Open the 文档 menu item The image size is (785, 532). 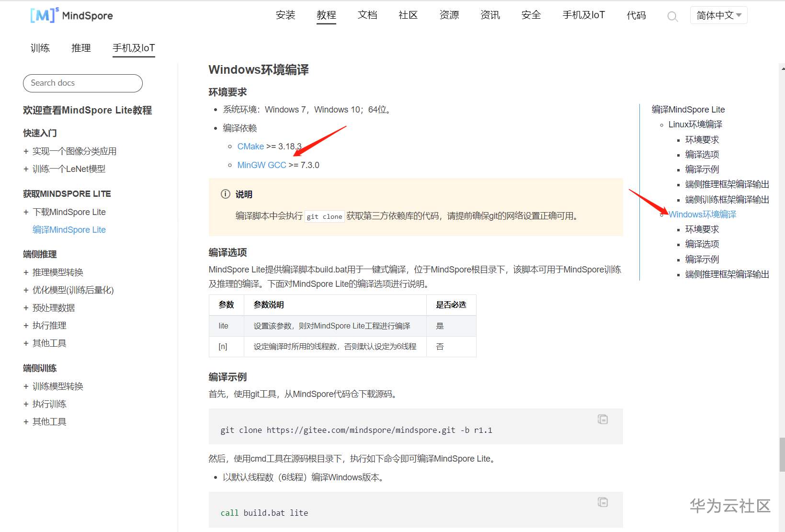[367, 15]
